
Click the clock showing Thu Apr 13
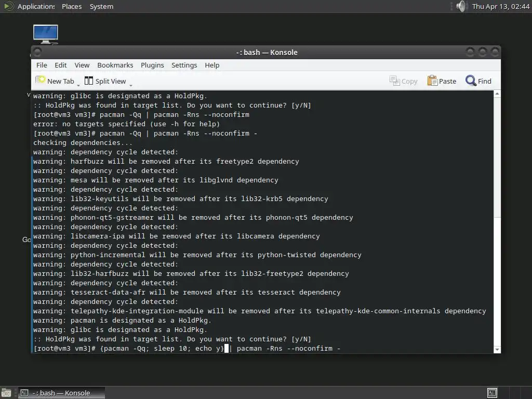[500, 6]
